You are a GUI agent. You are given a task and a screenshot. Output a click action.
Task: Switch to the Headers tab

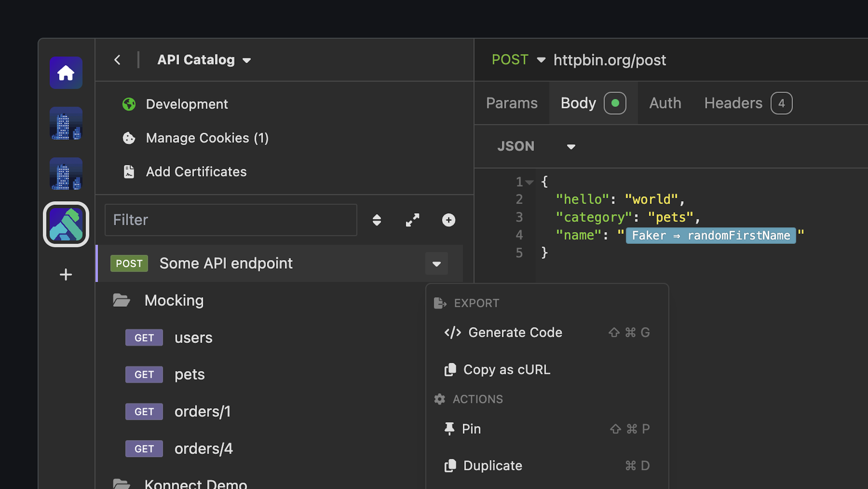(x=733, y=103)
